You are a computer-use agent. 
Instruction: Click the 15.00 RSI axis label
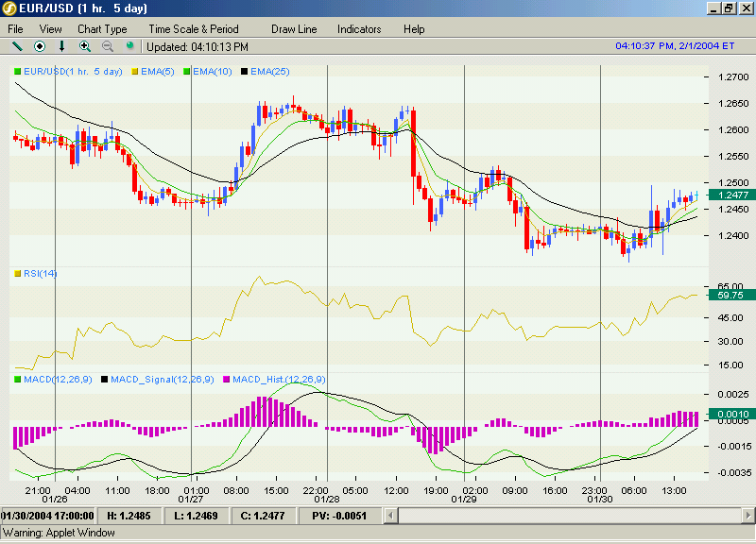[730, 365]
